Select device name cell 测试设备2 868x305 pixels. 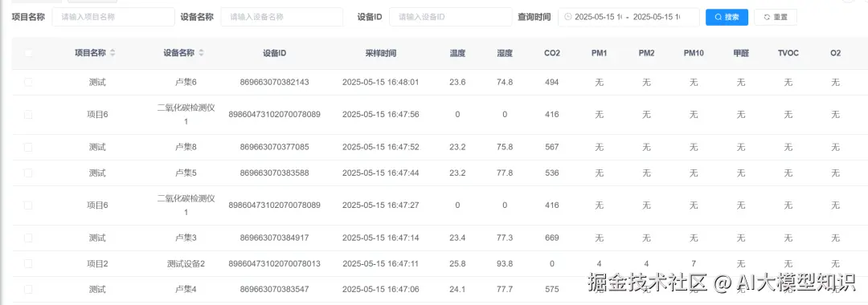click(x=186, y=263)
